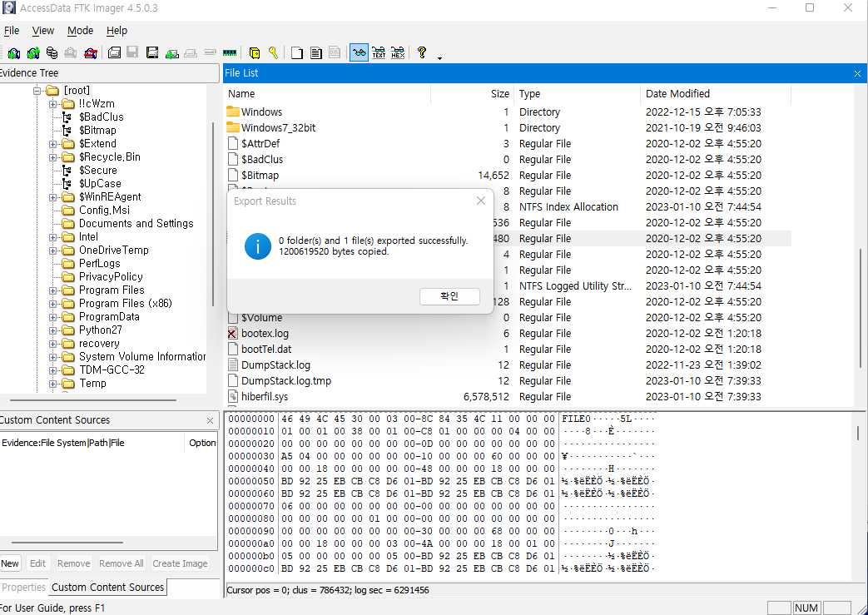Collapse the [root] tree node

[x=37, y=90]
